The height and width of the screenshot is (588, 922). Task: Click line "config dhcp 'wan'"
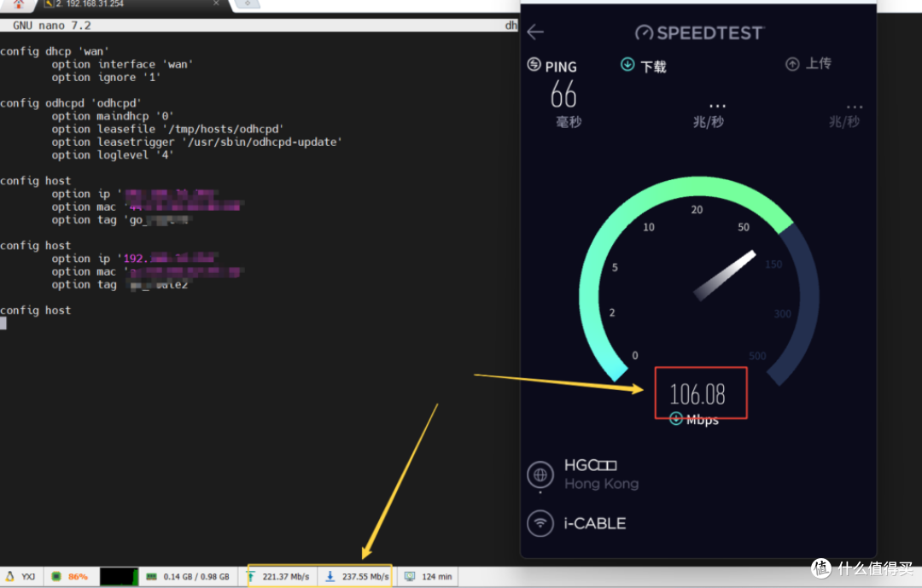[x=55, y=51]
